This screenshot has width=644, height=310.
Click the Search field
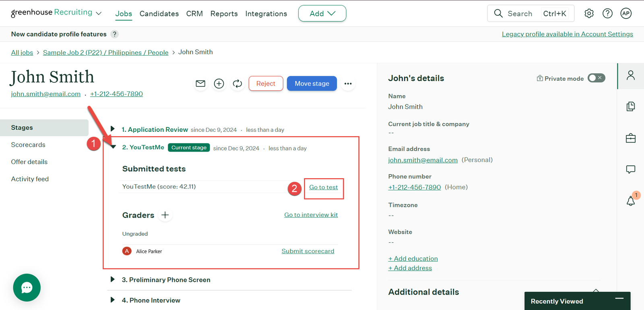pyautogui.click(x=519, y=14)
